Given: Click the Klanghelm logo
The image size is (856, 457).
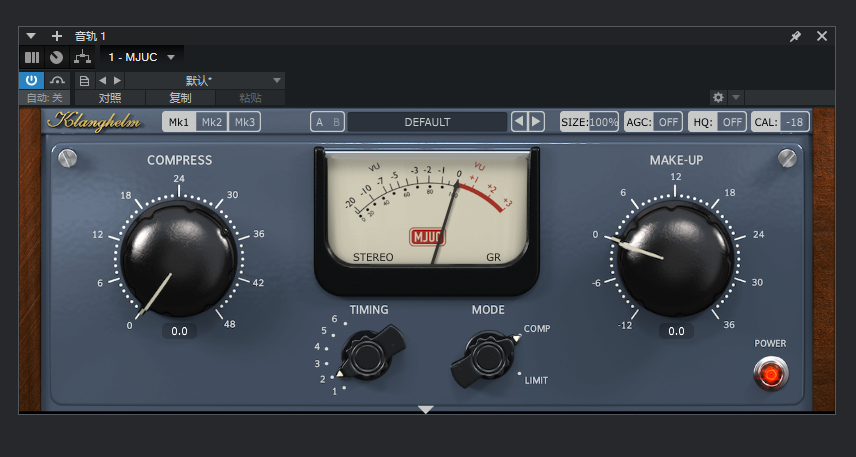Looking at the screenshot, I should pos(94,122).
